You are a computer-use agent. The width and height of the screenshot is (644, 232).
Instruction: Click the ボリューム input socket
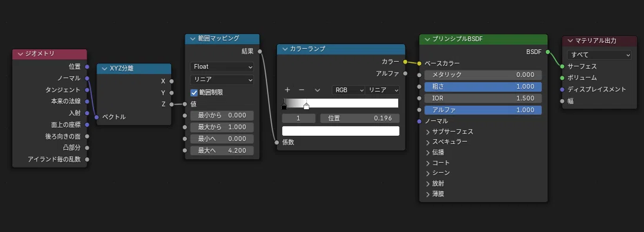click(x=562, y=78)
